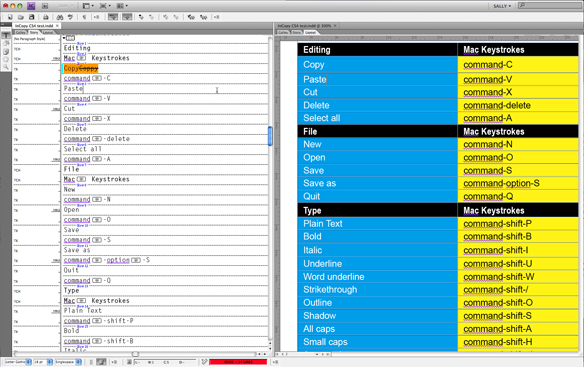The width and height of the screenshot is (584, 367).
Task: Select the Zoom magnifier tool
Action: tap(6, 67)
